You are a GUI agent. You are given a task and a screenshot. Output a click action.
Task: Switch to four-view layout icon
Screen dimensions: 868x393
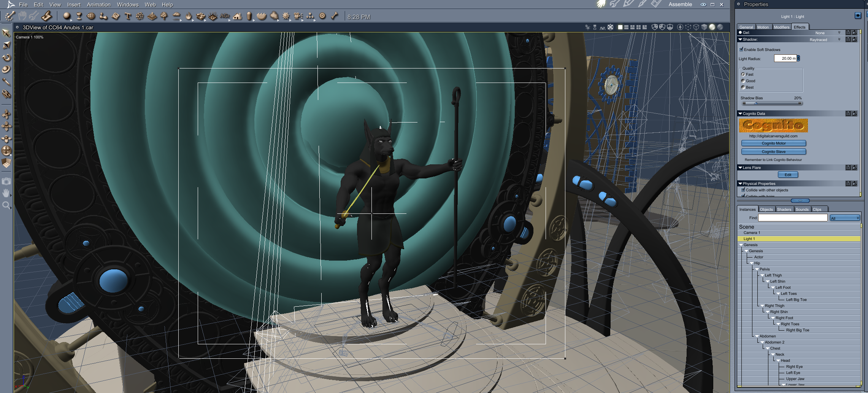[638, 27]
